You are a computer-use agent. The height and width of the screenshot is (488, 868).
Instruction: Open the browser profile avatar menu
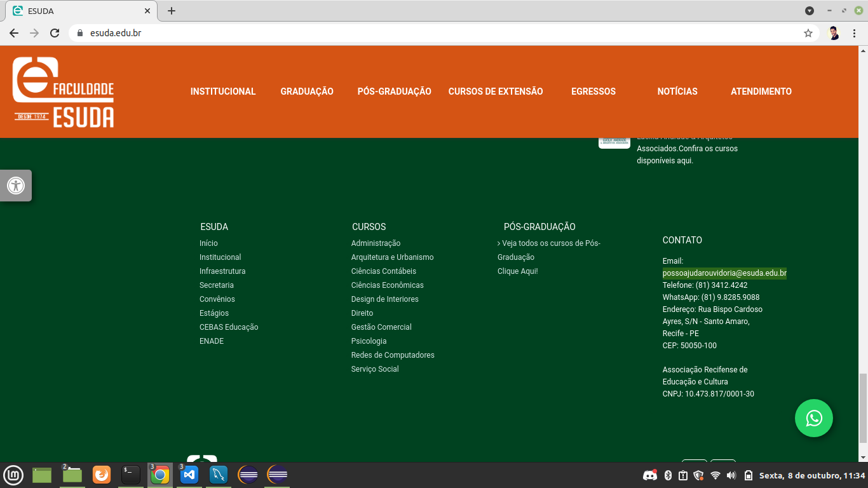[x=833, y=32]
